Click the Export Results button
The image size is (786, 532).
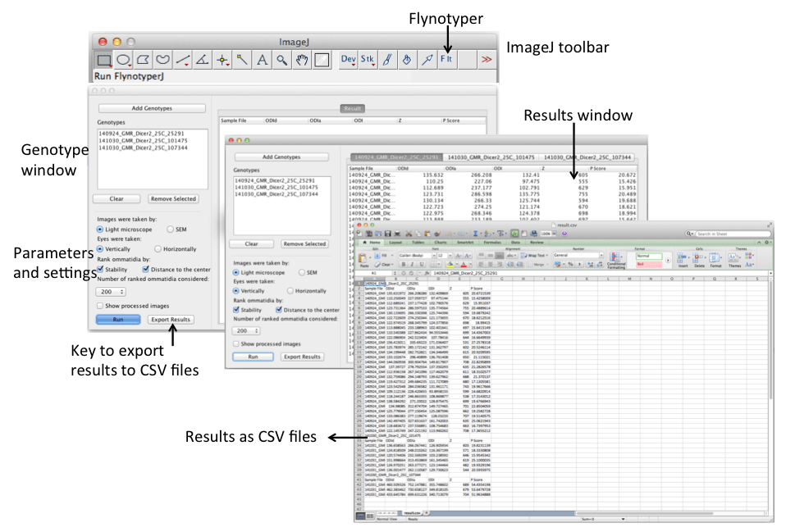[x=303, y=356]
